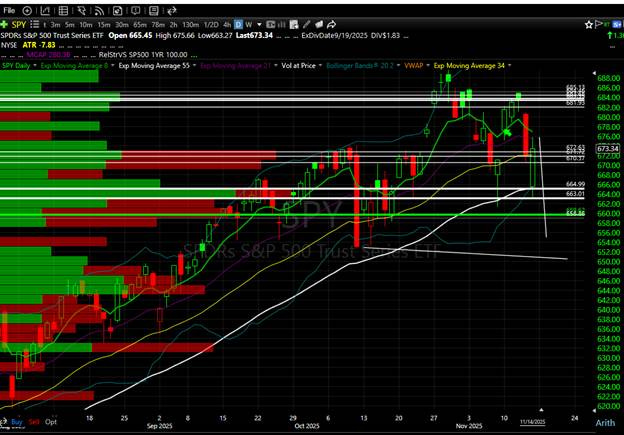The width and height of the screenshot is (624, 435).
Task: Switch to the 15m time frame
Action: [x=103, y=25]
